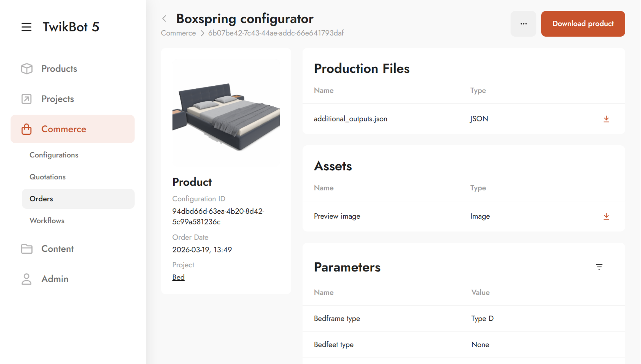Select the Bedframe type parameter row
Viewport: 641px width, 364px height.
point(463,319)
